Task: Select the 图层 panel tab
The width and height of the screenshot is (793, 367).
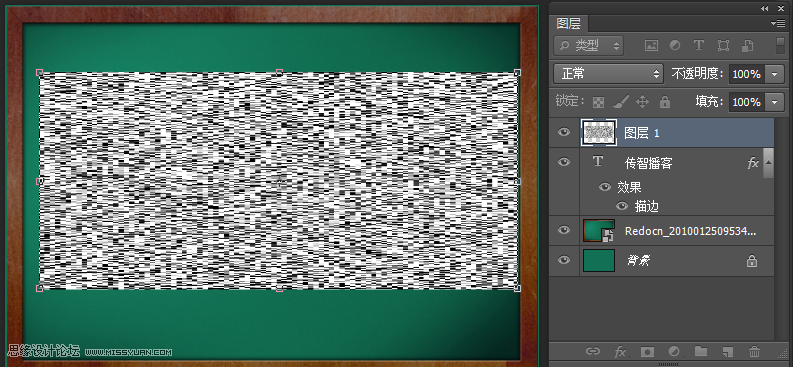Action: [x=569, y=23]
